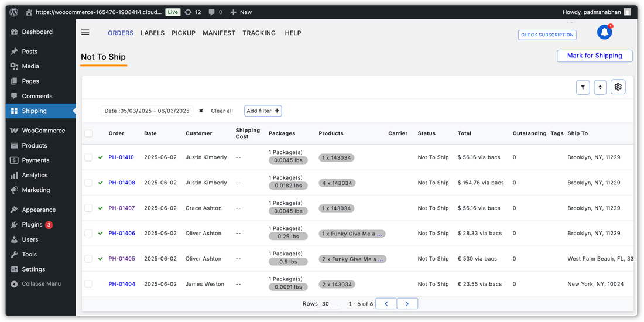Open the comments bubble in admin bar

(215, 12)
